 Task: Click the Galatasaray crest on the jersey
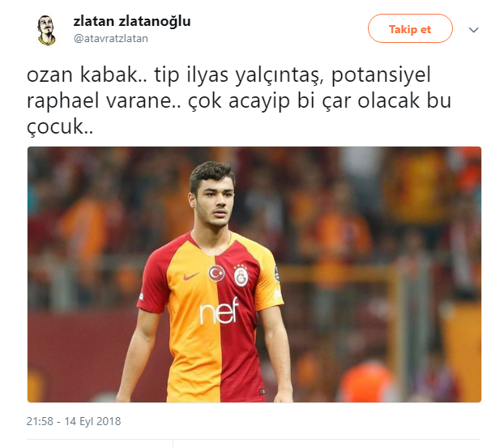pos(241,276)
